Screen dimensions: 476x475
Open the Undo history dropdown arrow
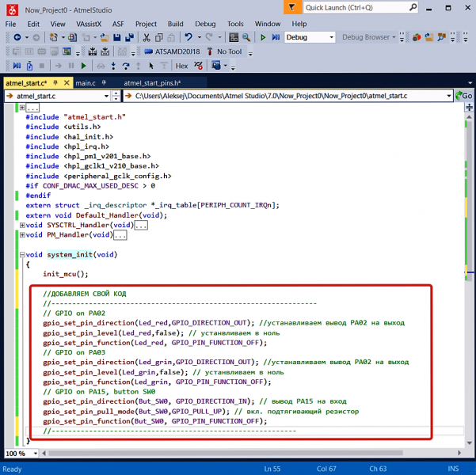[200, 37]
